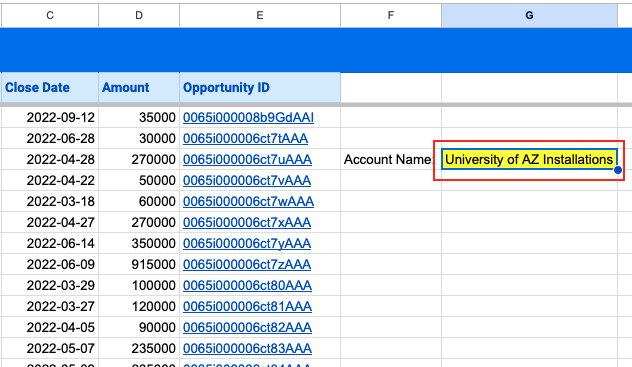
Task: Open opportunity link 0065i000006ct7xAAA
Action: (247, 222)
